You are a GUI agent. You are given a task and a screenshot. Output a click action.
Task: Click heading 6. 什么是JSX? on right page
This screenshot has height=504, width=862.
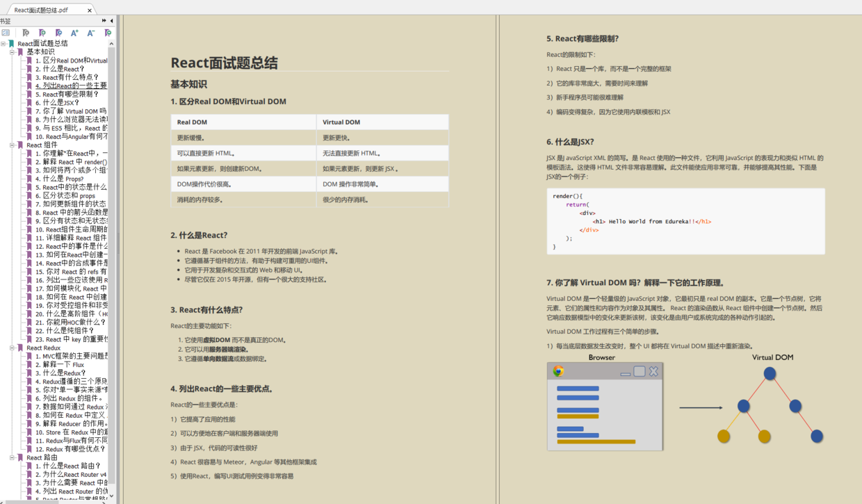pyautogui.click(x=570, y=142)
